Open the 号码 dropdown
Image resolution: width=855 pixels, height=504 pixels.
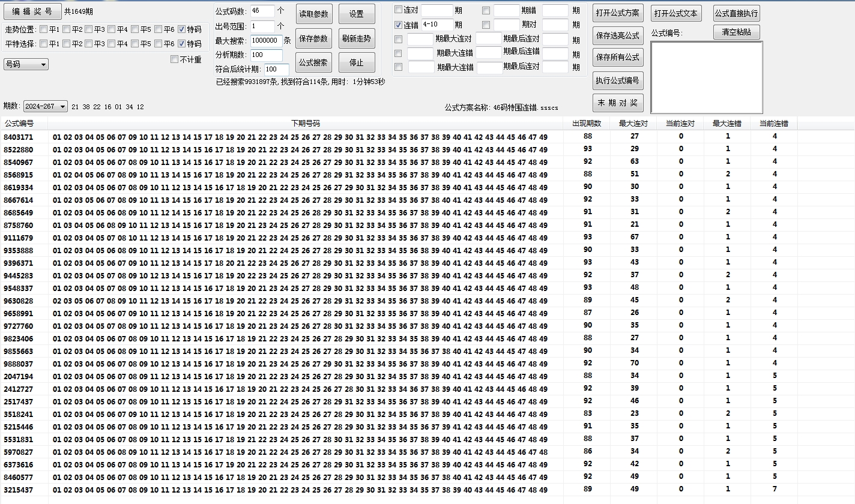[26, 64]
